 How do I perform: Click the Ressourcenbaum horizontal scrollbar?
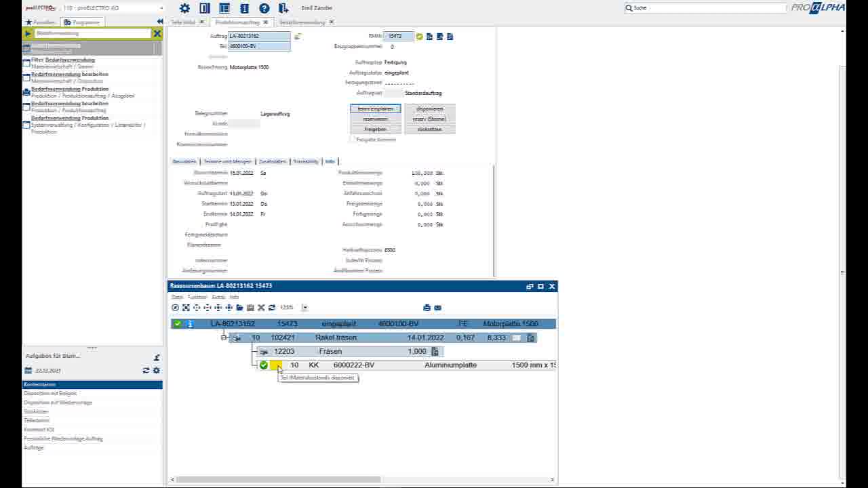[x=277, y=480]
